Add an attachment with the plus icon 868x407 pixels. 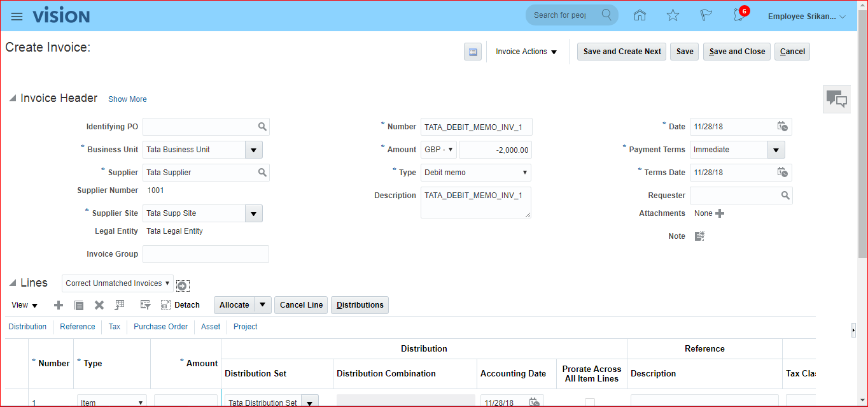pos(720,213)
